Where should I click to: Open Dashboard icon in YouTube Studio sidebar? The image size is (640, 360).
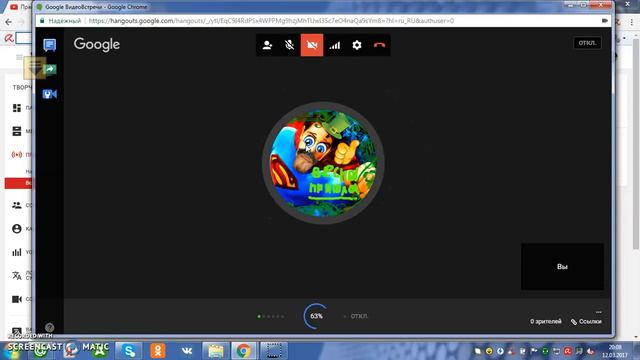click(17, 108)
